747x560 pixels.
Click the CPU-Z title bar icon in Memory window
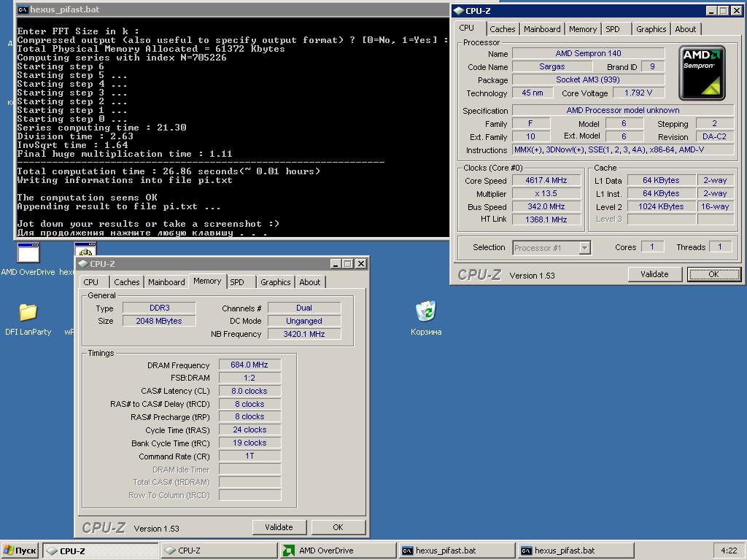pyautogui.click(x=83, y=264)
